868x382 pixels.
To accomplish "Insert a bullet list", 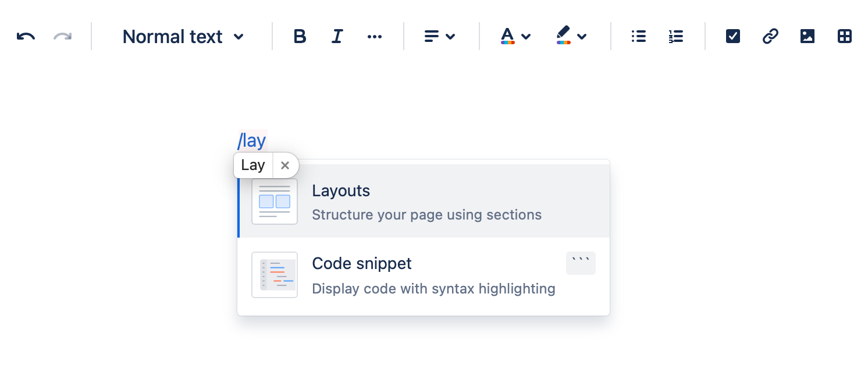I will tap(639, 37).
